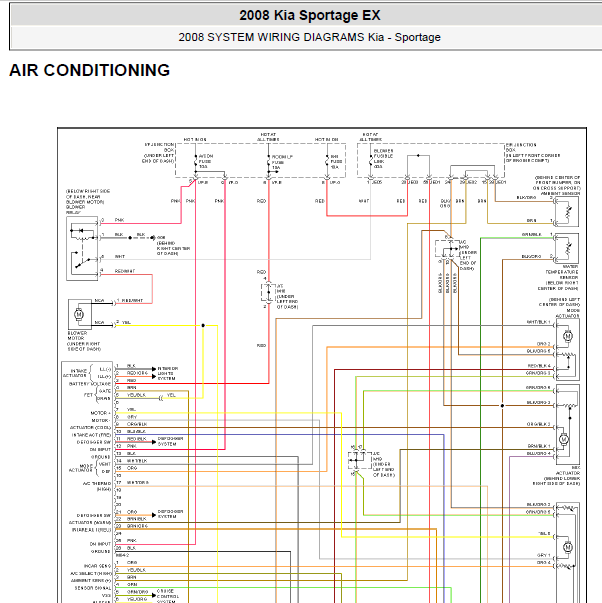Click the motor symbol inside the mode actuator
This screenshot has width=602, height=603.
(567, 336)
